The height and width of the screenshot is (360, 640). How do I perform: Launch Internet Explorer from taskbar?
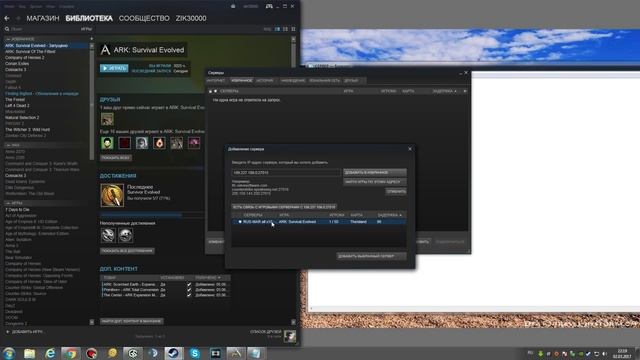tap(50, 353)
